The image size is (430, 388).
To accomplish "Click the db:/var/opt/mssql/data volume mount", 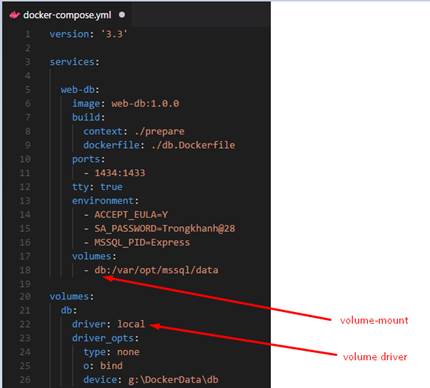I will pos(156,270).
